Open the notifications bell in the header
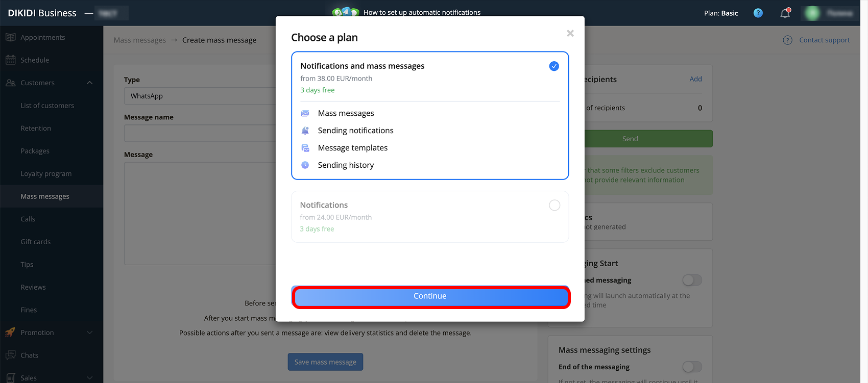Image resolution: width=868 pixels, height=383 pixels. pyautogui.click(x=785, y=13)
